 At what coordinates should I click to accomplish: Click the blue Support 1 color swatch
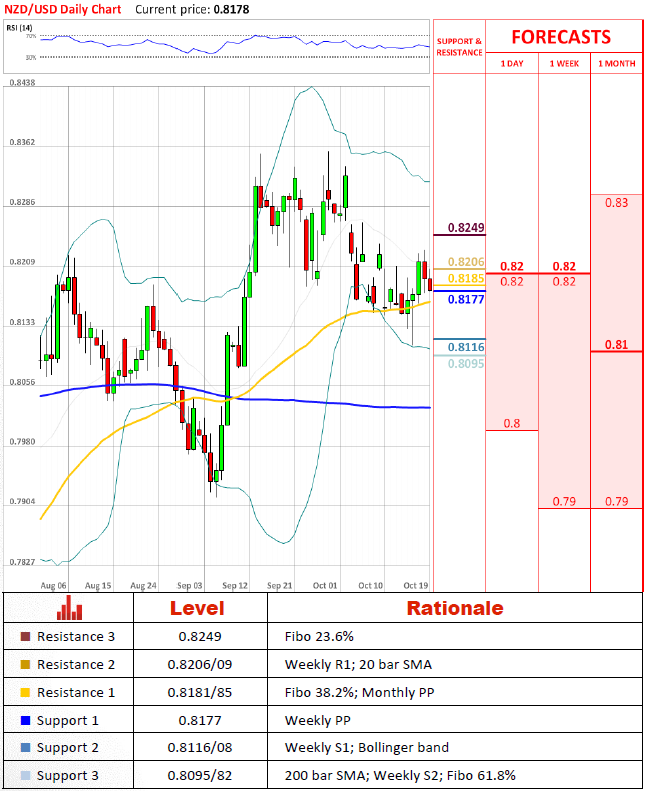tap(24, 721)
